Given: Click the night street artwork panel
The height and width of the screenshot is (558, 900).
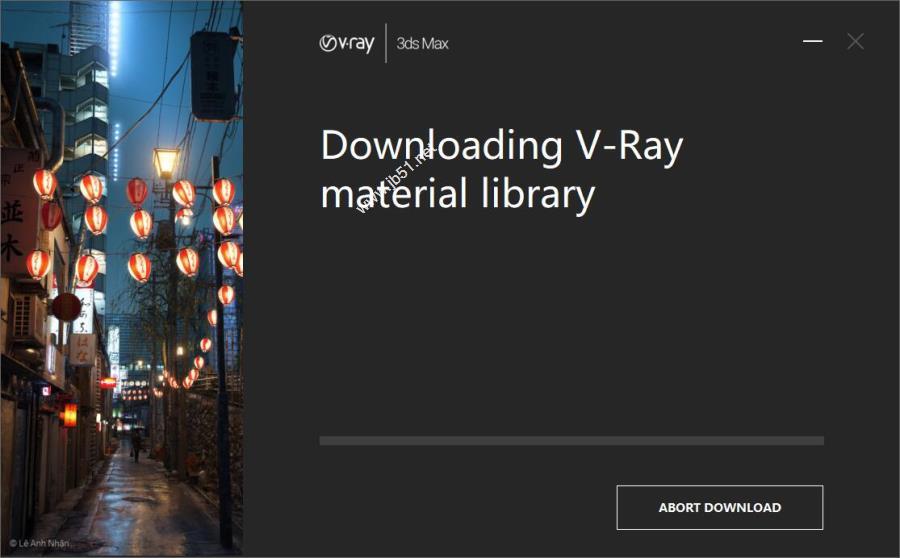Looking at the screenshot, I should [x=121, y=278].
